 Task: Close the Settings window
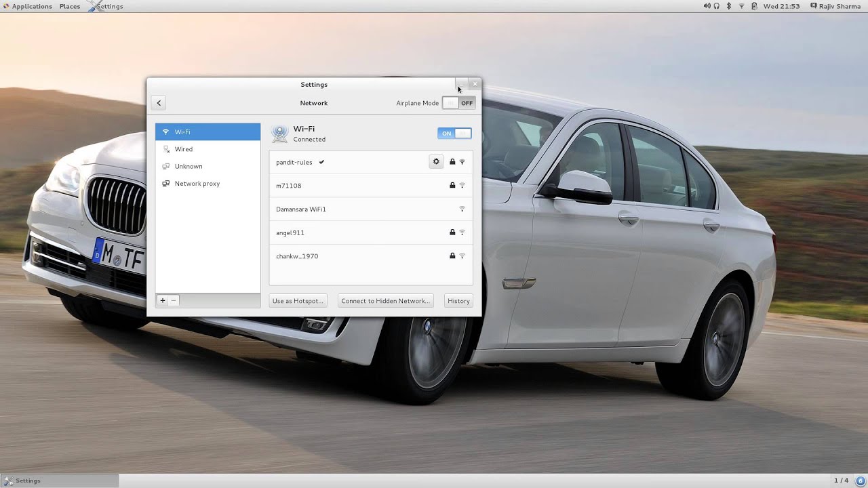click(x=475, y=84)
